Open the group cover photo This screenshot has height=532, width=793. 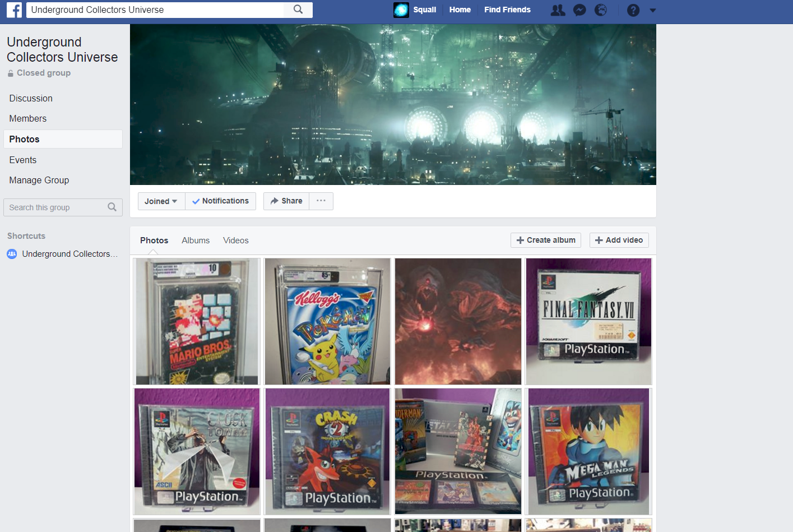pyautogui.click(x=393, y=104)
